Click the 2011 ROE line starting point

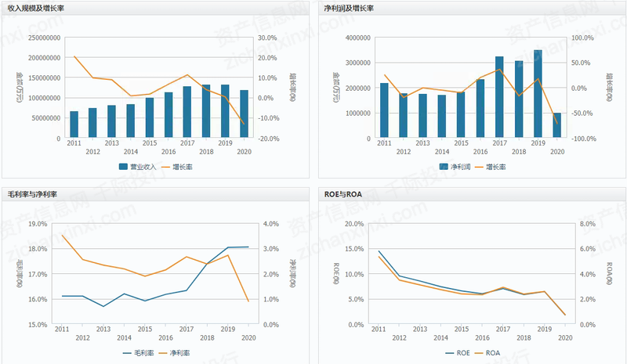coord(379,251)
